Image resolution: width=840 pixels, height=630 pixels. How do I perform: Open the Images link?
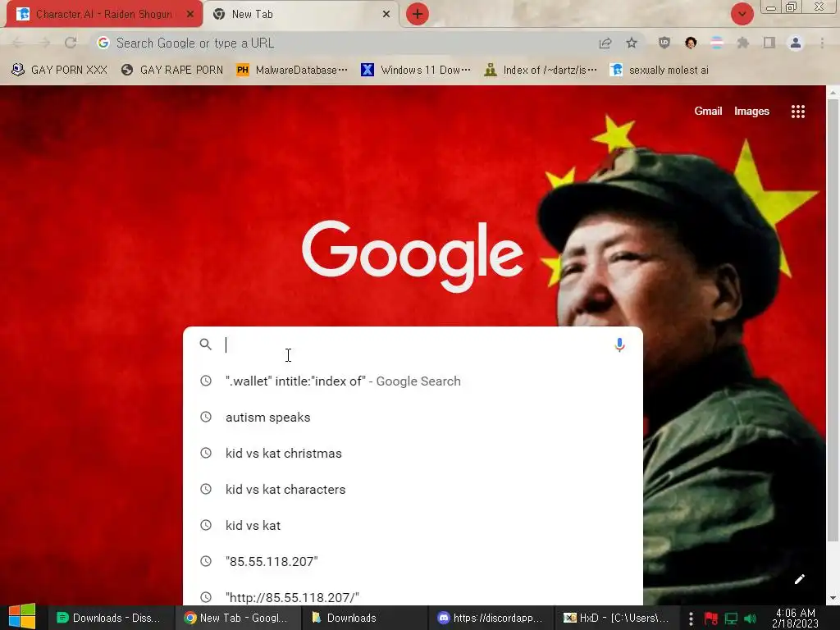point(751,111)
